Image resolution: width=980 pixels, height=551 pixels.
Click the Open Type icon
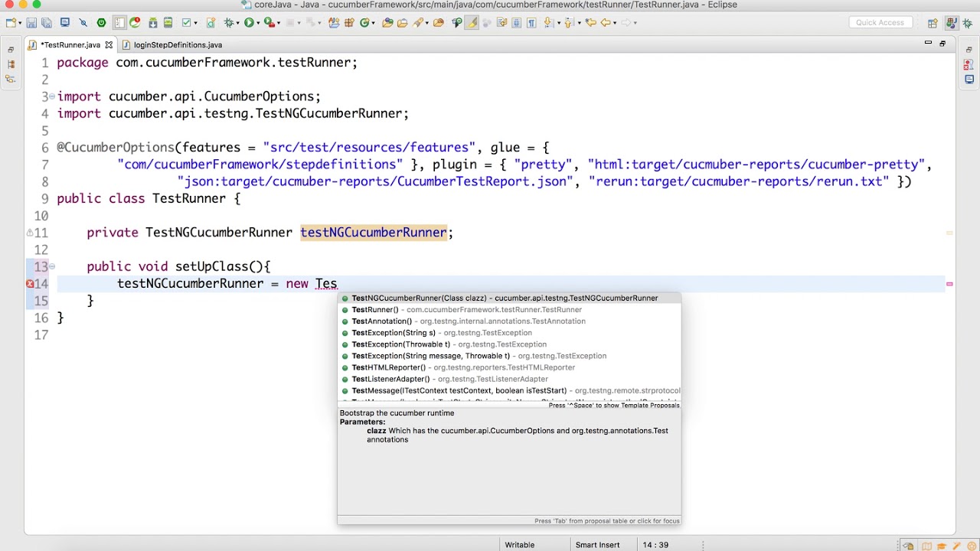[387, 23]
